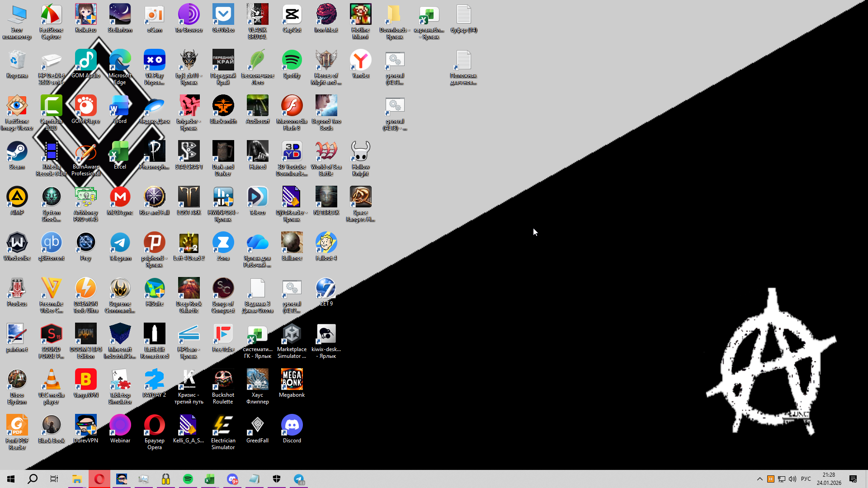This screenshot has width=868, height=488.
Task: Open the Windows Start menu
Action: [x=11, y=479]
